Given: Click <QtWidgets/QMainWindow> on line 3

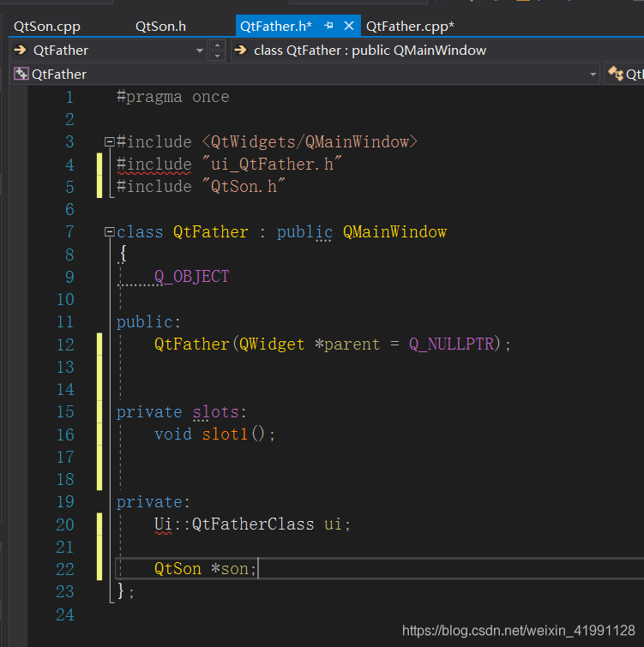Looking at the screenshot, I should pos(310,142).
